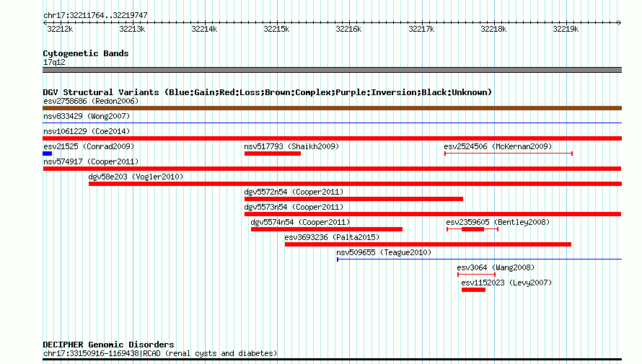
Task: Open the dgv5573n54 (Cooper2011) label
Action: (x=294, y=207)
